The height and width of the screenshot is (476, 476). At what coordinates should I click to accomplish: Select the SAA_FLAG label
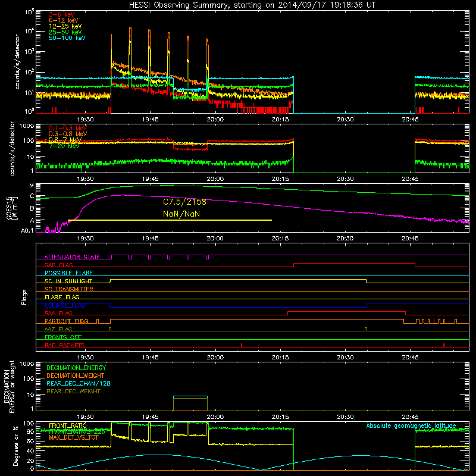pos(58,313)
